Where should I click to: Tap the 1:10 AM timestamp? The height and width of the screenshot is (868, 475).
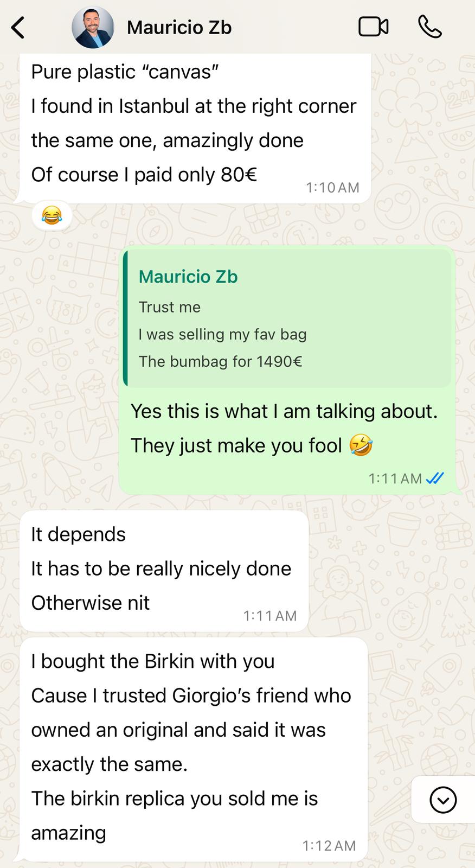[x=332, y=188]
